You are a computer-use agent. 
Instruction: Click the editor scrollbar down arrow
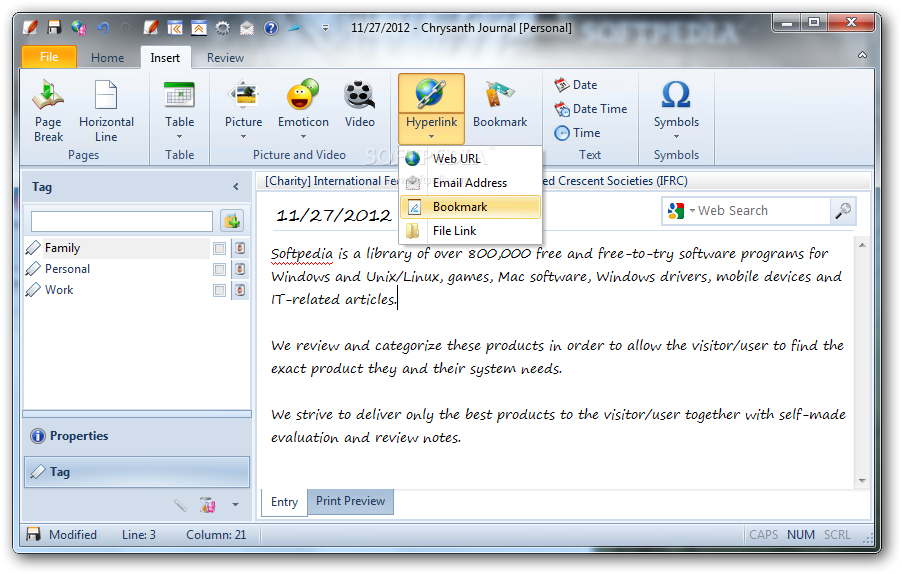pyautogui.click(x=862, y=481)
